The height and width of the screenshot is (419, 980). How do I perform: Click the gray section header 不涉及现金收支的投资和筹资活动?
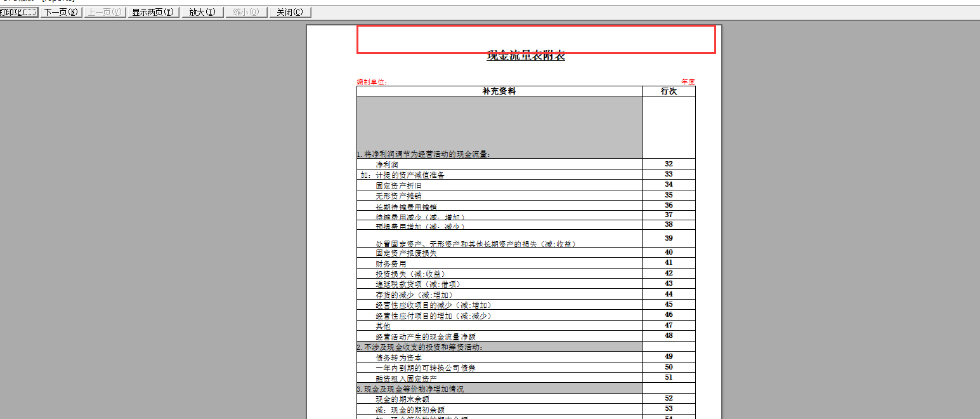click(x=420, y=347)
